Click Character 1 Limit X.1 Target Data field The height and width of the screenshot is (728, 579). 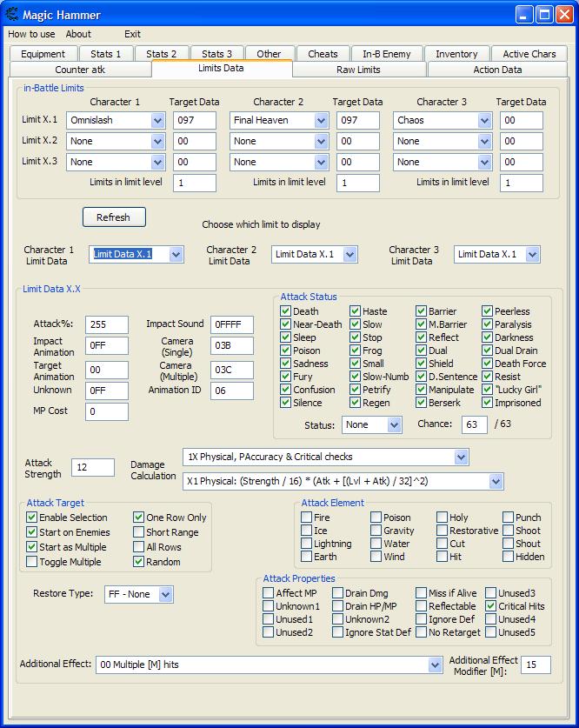click(195, 120)
